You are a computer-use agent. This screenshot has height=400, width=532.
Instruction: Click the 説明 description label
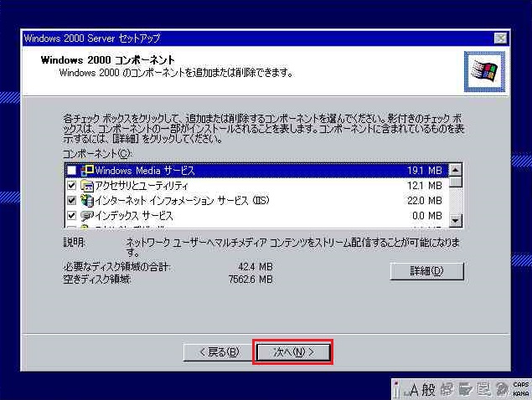(75, 243)
